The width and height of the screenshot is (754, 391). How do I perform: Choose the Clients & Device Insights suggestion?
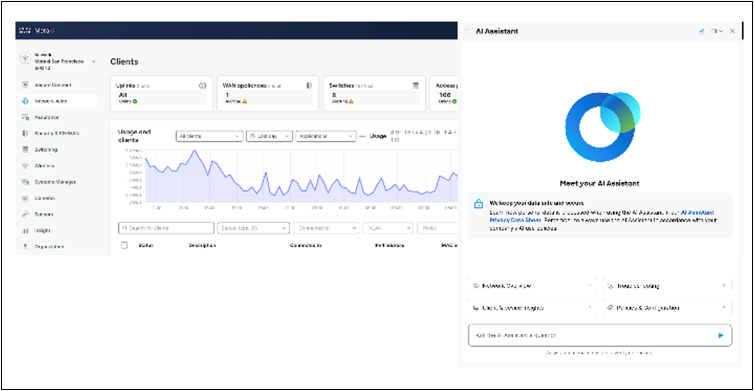[532, 308]
